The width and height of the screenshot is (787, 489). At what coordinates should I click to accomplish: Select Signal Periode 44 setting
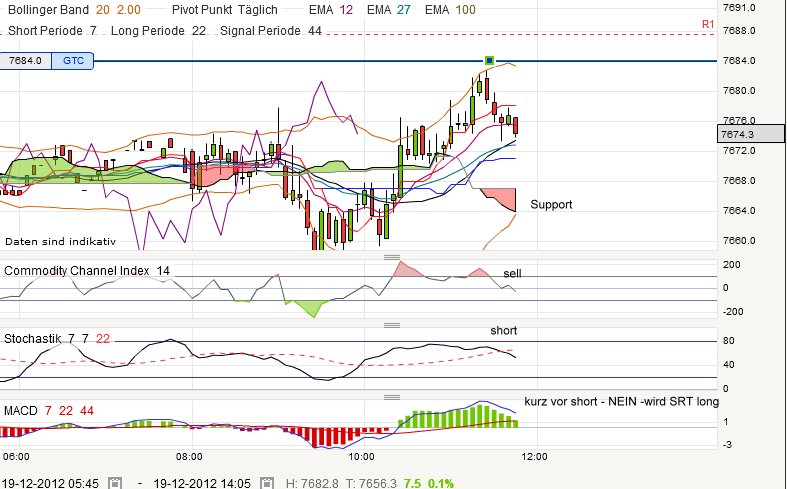[x=271, y=31]
